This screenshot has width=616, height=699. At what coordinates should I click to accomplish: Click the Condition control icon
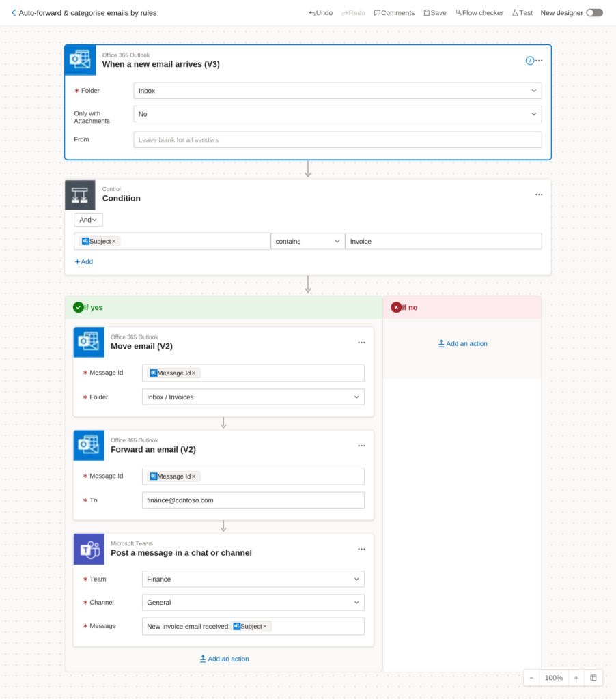pos(81,195)
